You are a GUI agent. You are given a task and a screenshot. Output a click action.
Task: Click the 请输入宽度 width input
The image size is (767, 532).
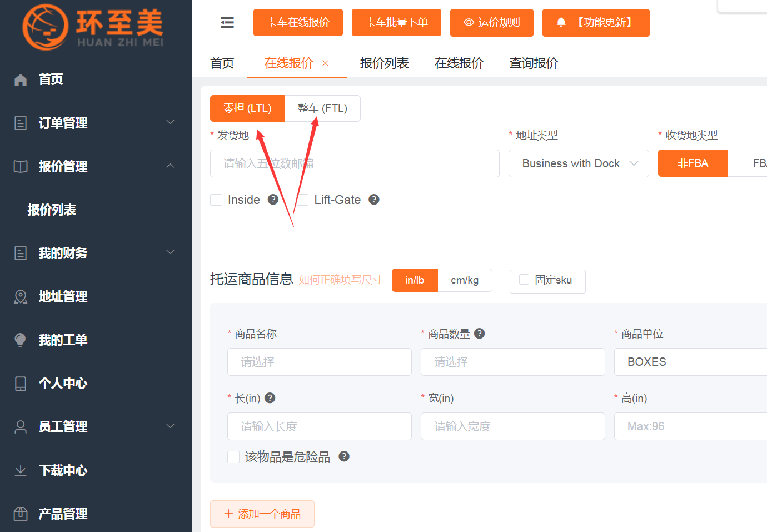(513, 426)
